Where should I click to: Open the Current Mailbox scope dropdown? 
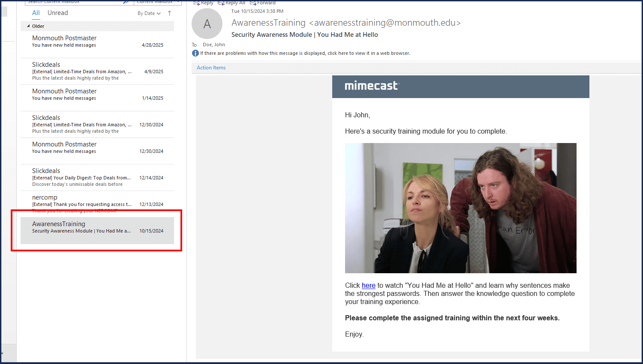click(x=157, y=2)
